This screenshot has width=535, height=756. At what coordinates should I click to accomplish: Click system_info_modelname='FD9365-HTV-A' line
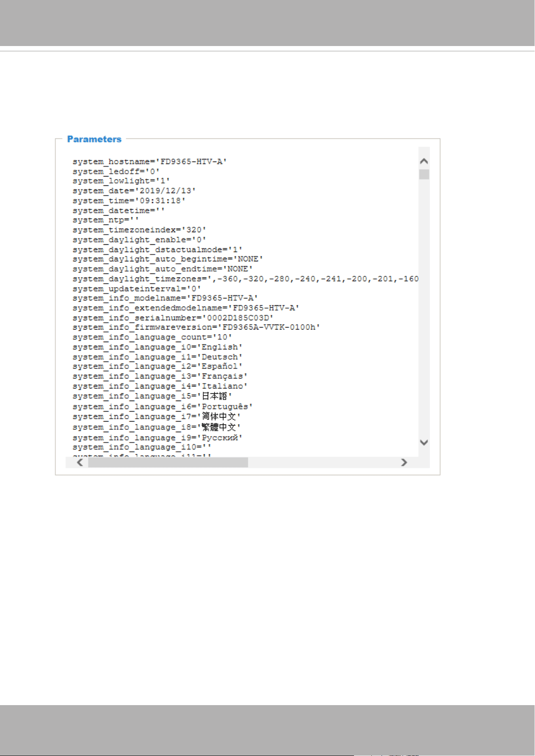[165, 298]
